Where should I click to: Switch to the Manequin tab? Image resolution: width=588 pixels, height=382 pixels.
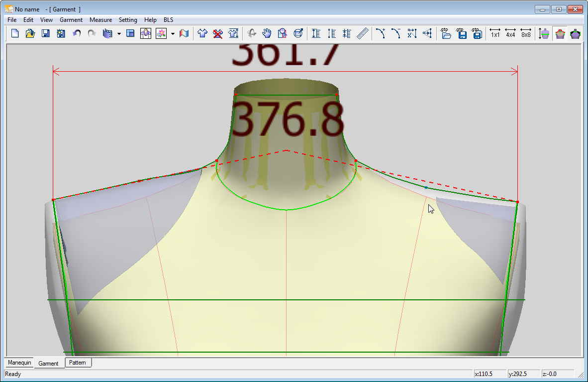pyautogui.click(x=19, y=363)
